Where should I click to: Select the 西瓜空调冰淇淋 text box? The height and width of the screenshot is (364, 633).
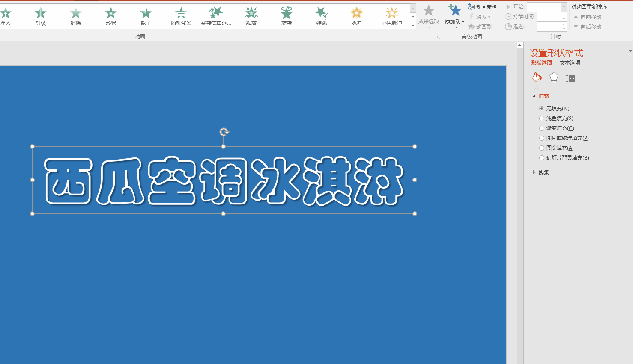coord(224,180)
